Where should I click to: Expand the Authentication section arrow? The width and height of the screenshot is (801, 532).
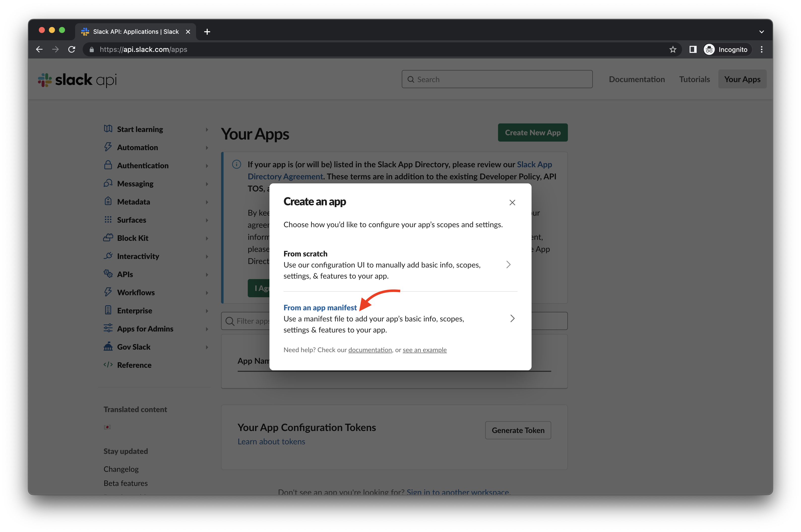click(207, 165)
